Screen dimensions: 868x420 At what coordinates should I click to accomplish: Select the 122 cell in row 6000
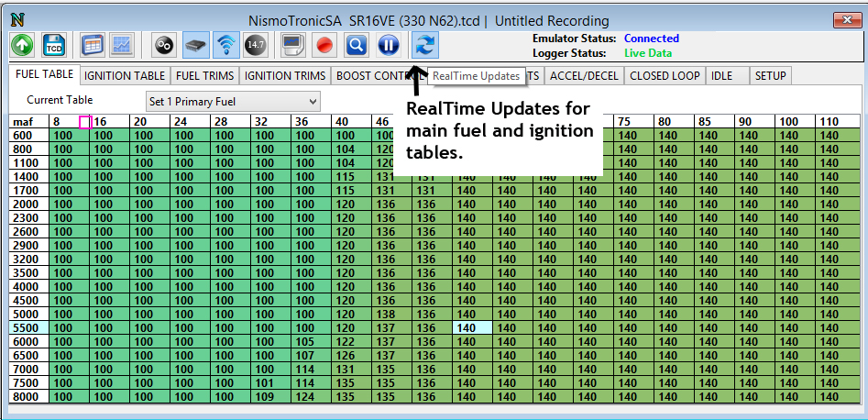[x=351, y=342]
